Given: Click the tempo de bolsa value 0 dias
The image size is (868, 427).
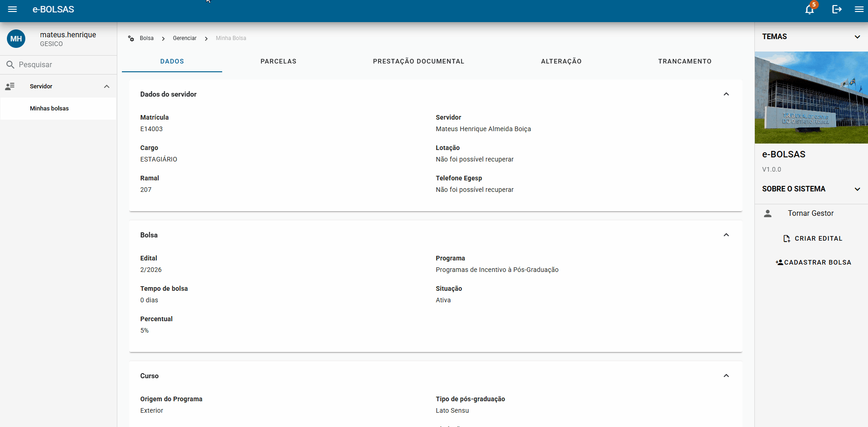Looking at the screenshot, I should [149, 300].
